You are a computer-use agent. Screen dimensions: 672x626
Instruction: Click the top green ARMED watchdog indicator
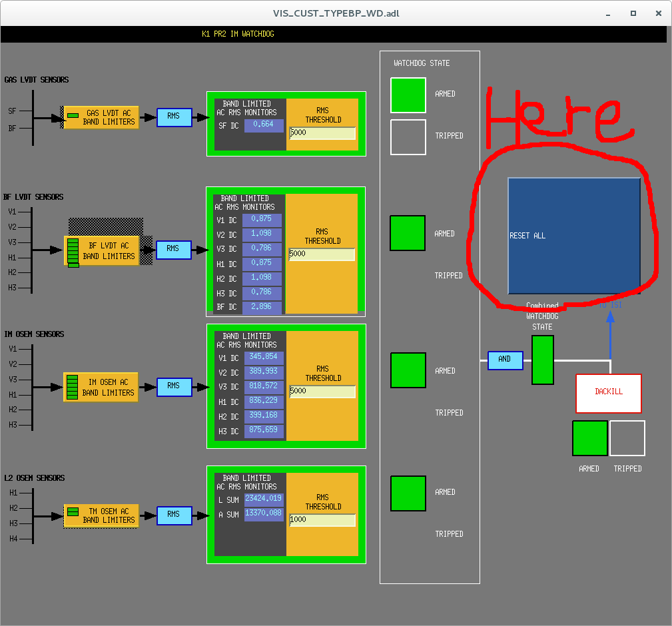click(408, 95)
